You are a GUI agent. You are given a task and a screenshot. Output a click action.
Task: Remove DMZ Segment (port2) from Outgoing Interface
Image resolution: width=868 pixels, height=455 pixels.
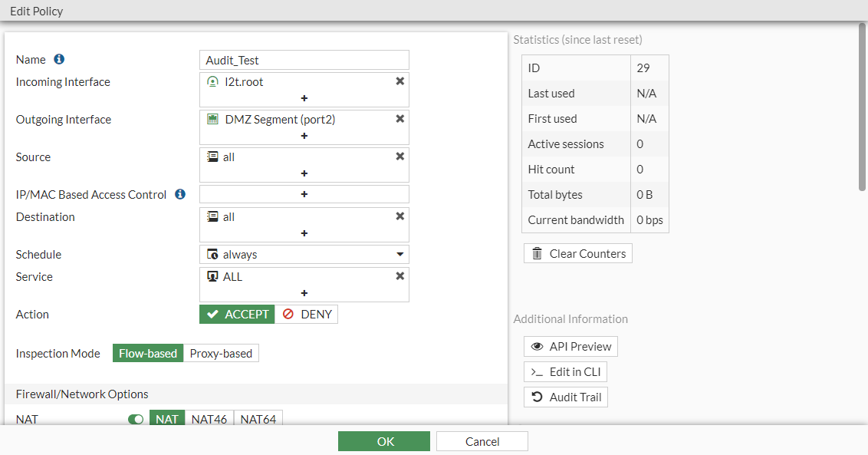399,119
